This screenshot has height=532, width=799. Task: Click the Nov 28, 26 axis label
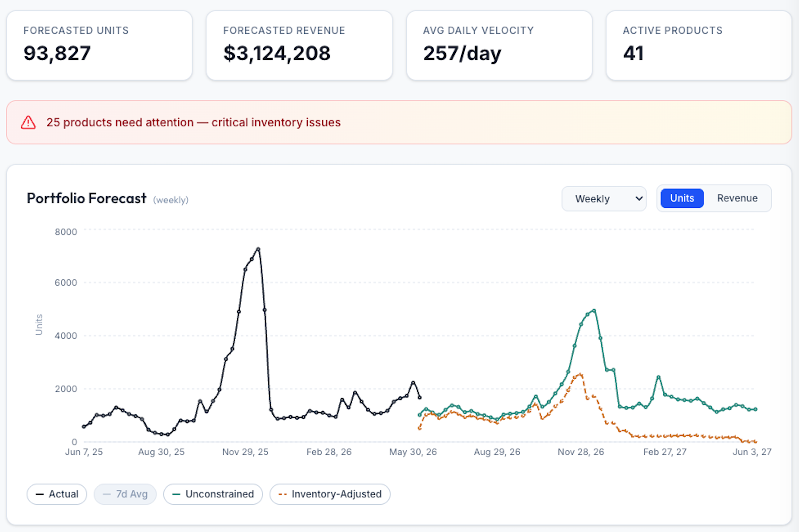581,452
